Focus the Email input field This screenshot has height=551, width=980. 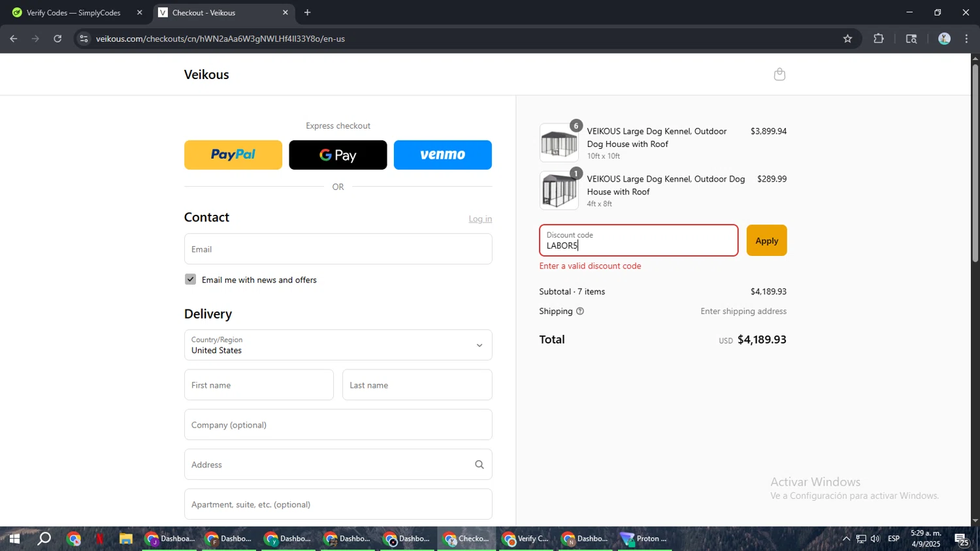pos(338,249)
